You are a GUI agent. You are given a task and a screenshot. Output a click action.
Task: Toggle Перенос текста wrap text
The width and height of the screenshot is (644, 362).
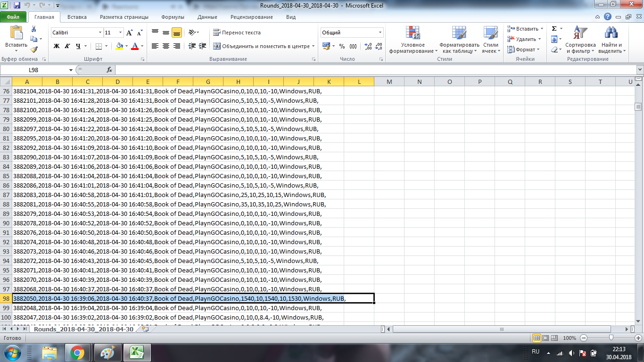coord(237,33)
